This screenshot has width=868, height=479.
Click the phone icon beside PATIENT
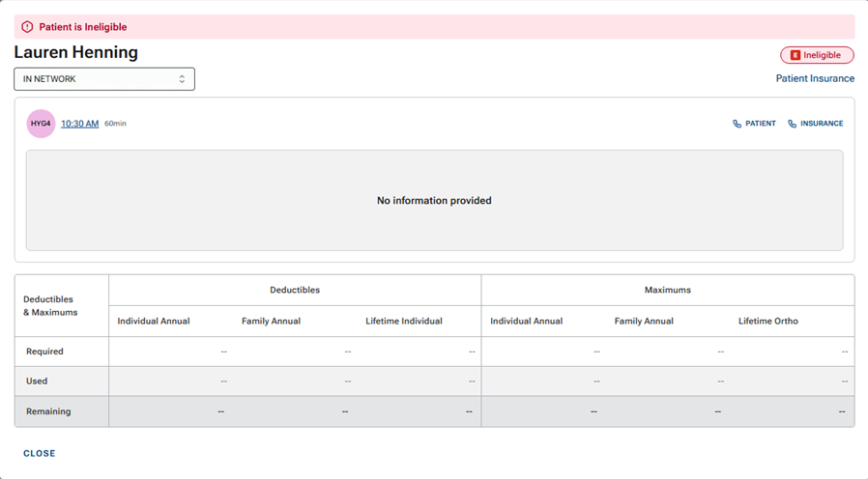point(738,124)
